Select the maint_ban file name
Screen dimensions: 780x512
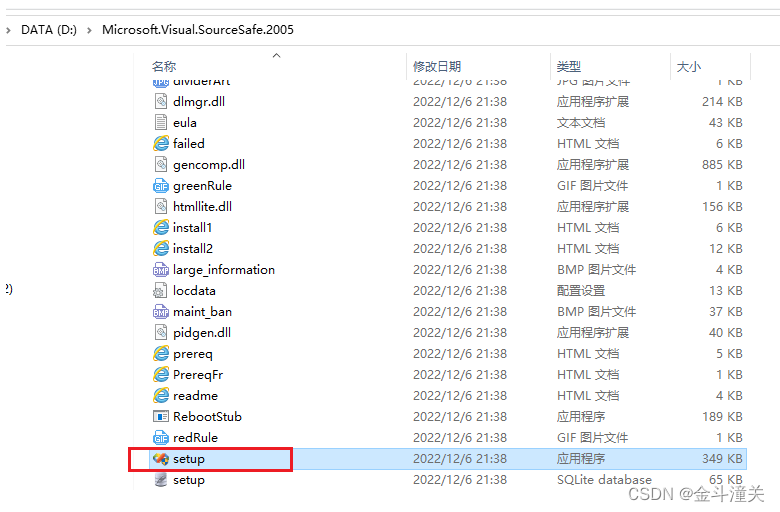point(202,311)
